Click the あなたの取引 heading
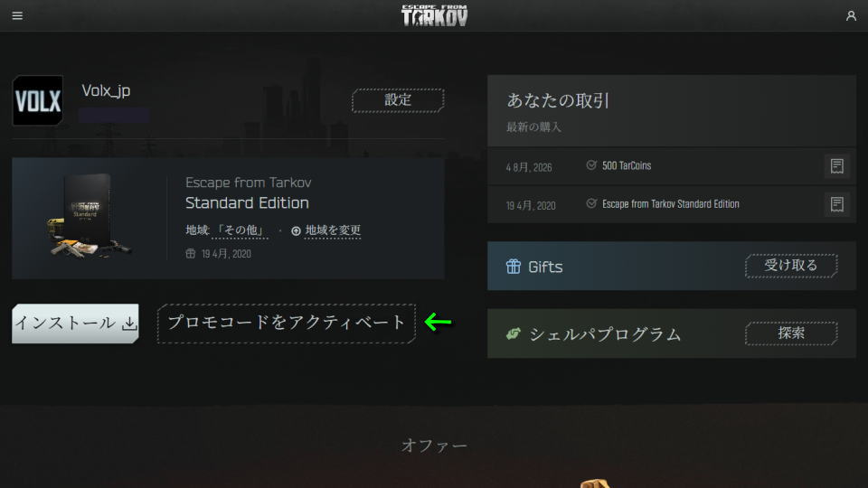 click(558, 100)
